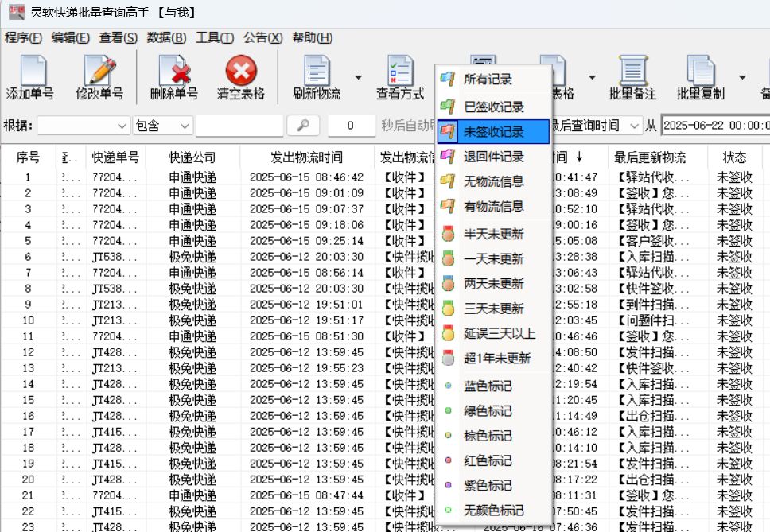Choose 无颜色标记 filter
This screenshot has width=770, height=532.
click(493, 511)
